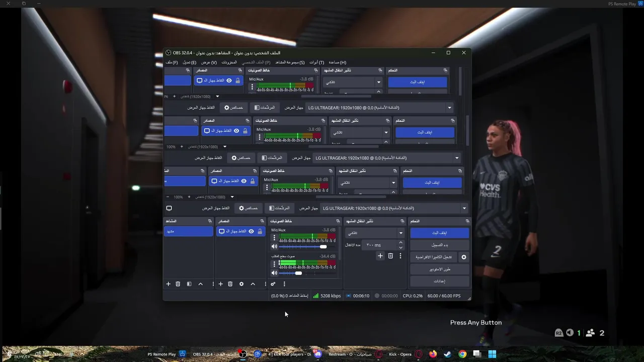Open the audio mixer toolbar three-dot menu
Screen dimensions: 644x362
coord(284,284)
